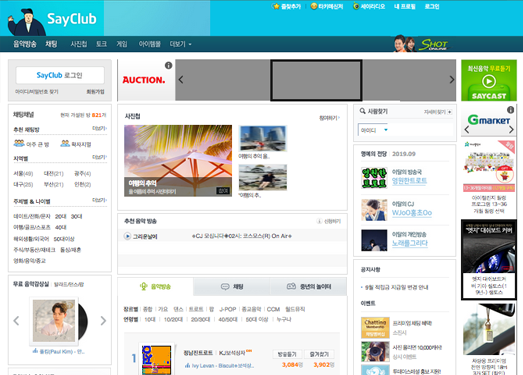The width and height of the screenshot is (523, 375).
Task: Click next arrow in free music player
Action: pyautogui.click(x=103, y=321)
